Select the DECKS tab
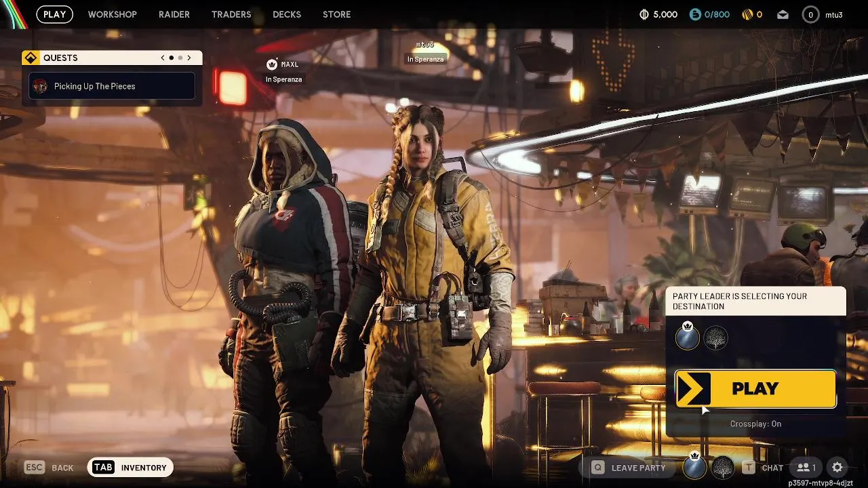The height and width of the screenshot is (488, 868). pos(287,14)
